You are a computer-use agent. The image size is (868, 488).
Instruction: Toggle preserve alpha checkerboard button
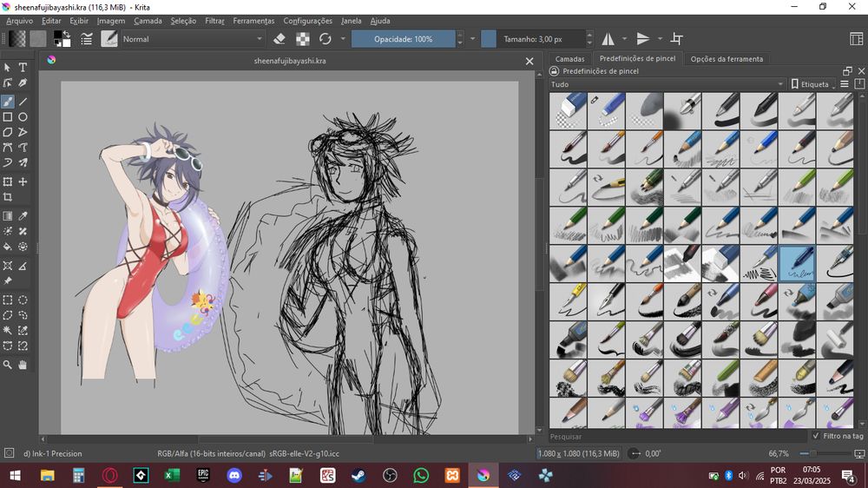click(x=302, y=39)
